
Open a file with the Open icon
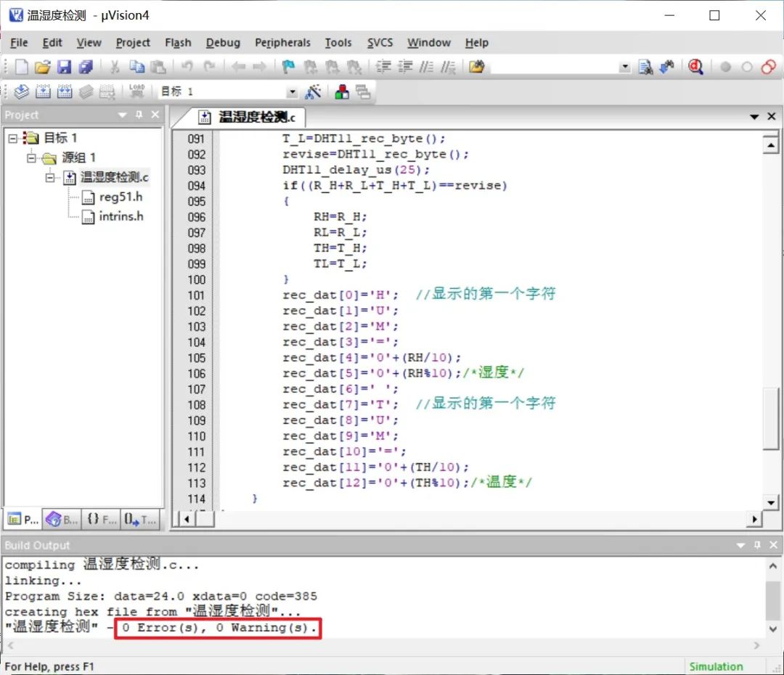43,67
